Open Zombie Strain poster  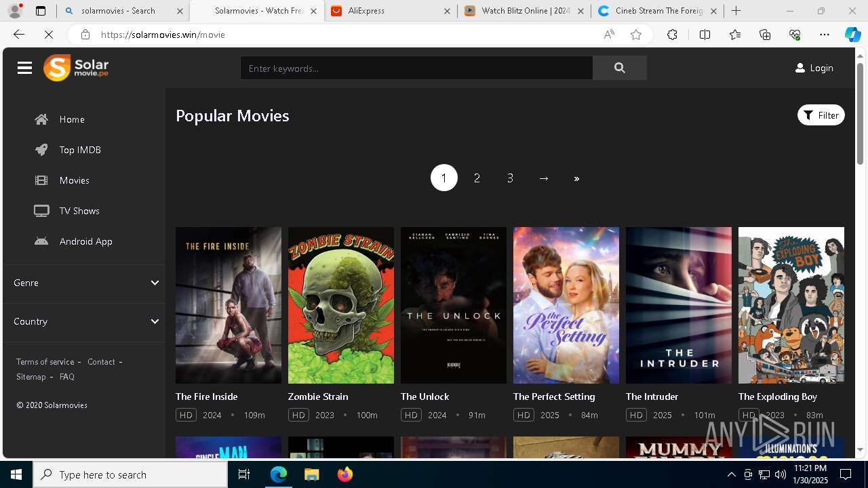[x=341, y=305]
